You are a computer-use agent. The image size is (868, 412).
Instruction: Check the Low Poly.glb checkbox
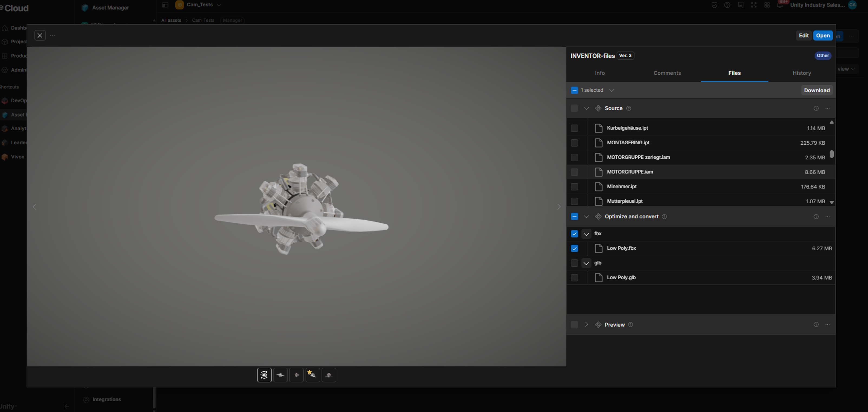574,278
